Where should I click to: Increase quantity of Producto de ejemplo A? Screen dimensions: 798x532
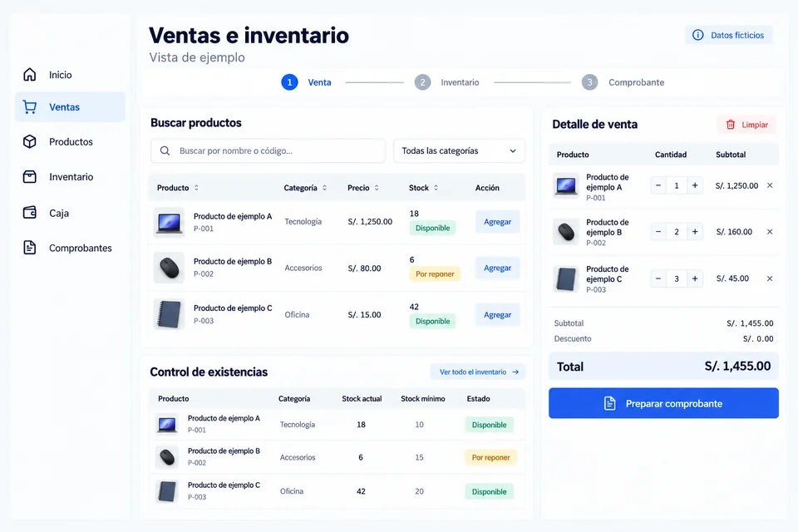tap(695, 185)
